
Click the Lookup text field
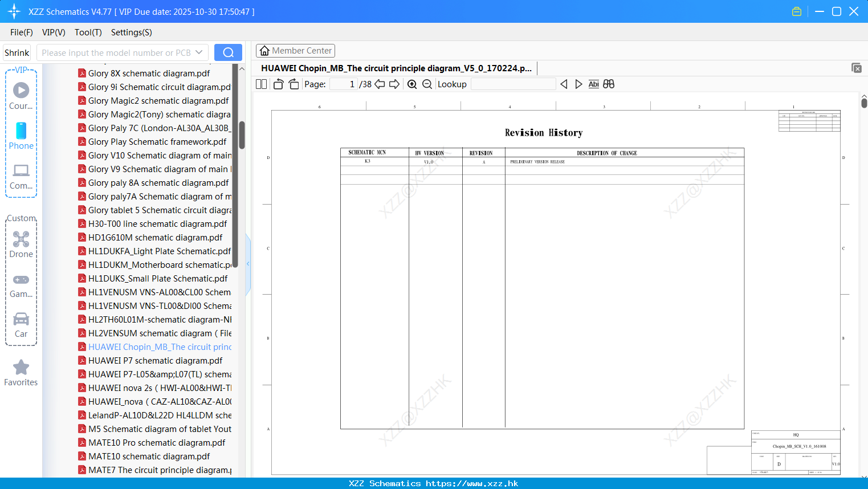513,84
